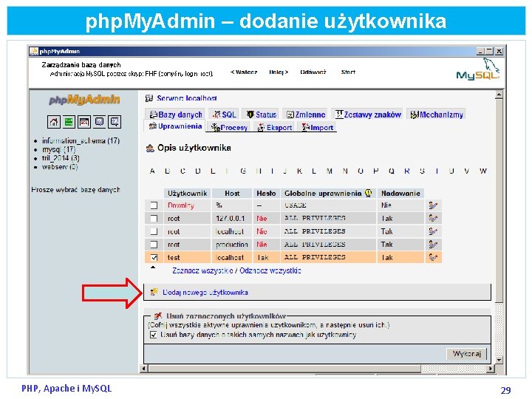Image resolution: width=532 pixels, height=399 pixels.
Task: Click the Użytkownik column header
Action: (x=187, y=194)
